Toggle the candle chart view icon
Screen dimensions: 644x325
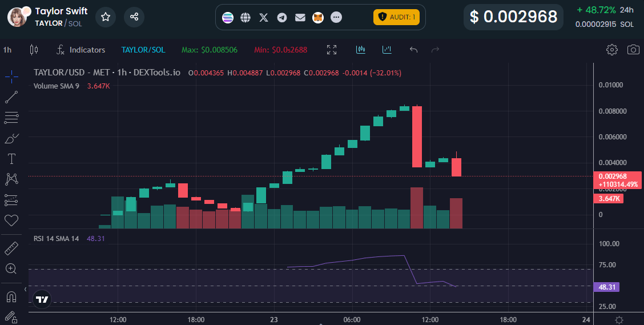pos(361,50)
